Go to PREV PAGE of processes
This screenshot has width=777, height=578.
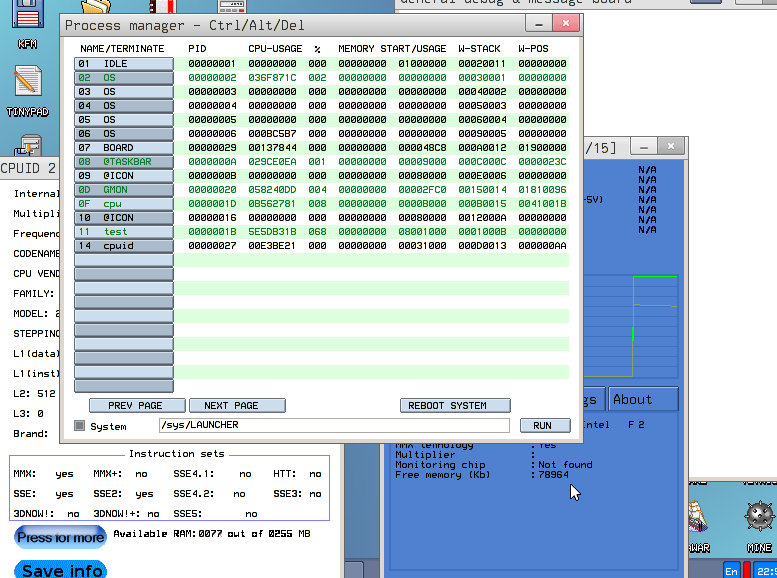tap(136, 406)
